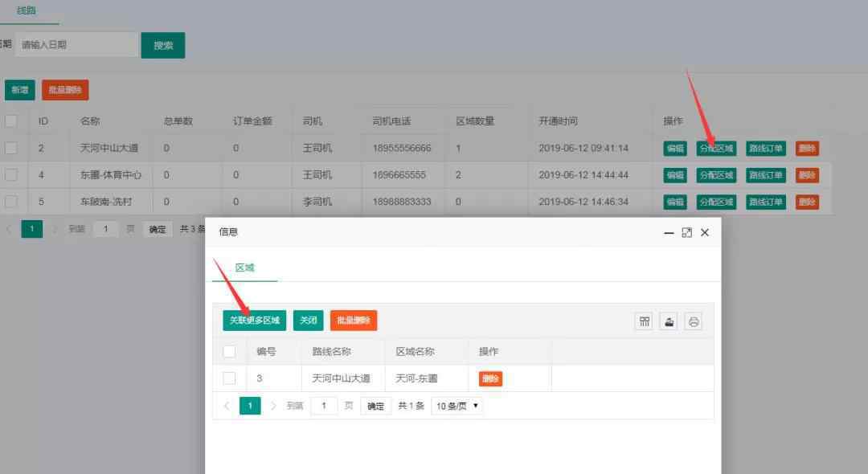Viewport: 868px width, 474px height.
Task: Click the green 关闭 button in dialog
Action: click(309, 321)
